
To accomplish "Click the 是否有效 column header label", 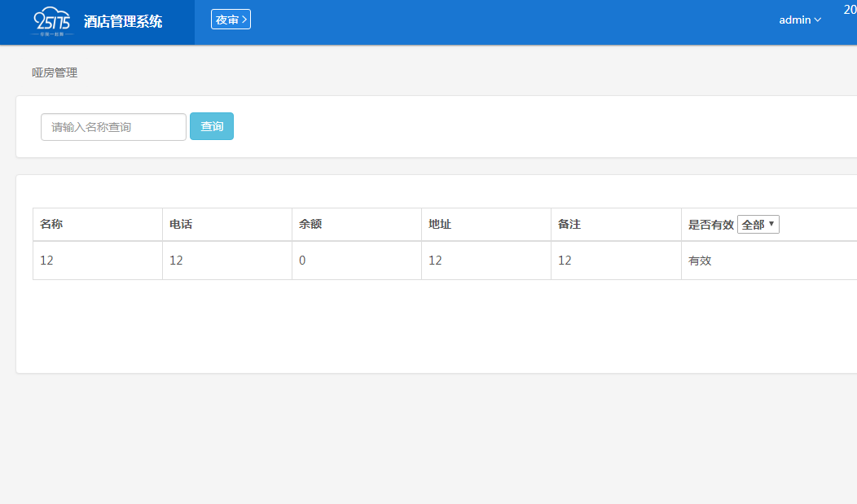I will pyautogui.click(x=711, y=225).
